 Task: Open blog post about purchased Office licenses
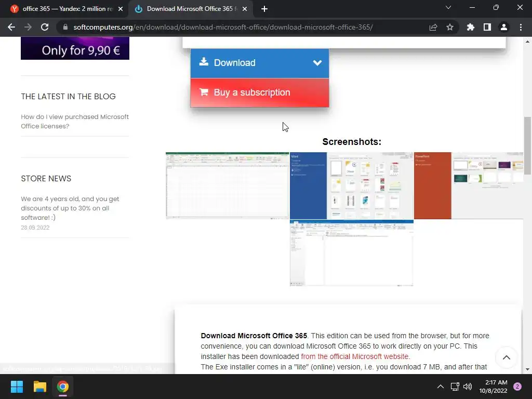(x=75, y=122)
